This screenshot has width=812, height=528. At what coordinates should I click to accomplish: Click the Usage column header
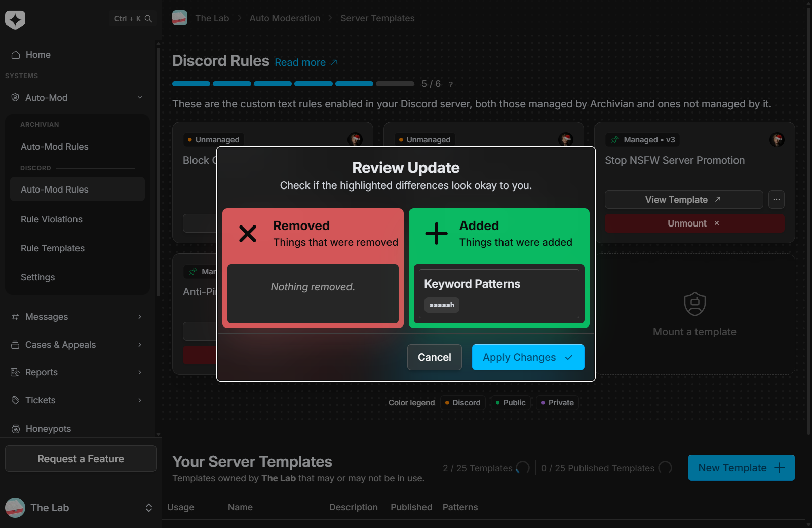point(181,507)
